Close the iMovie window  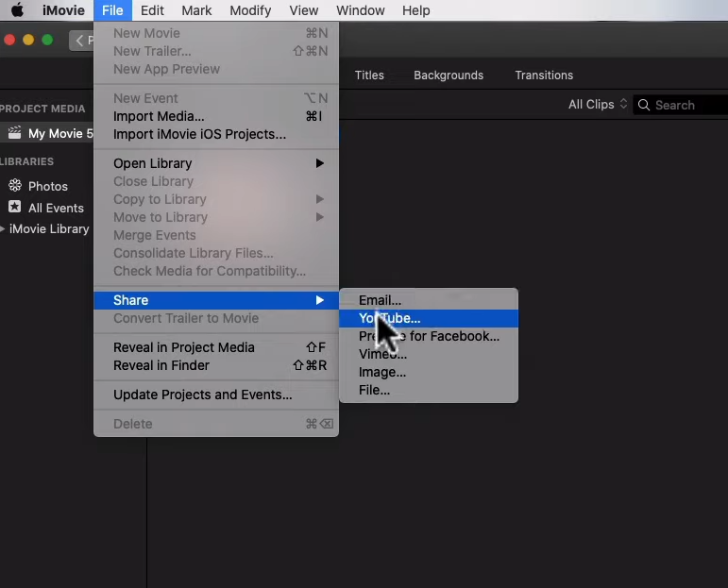tap(9, 40)
